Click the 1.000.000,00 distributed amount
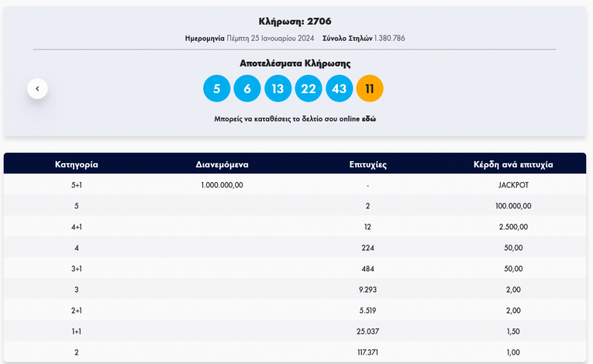 click(222, 185)
